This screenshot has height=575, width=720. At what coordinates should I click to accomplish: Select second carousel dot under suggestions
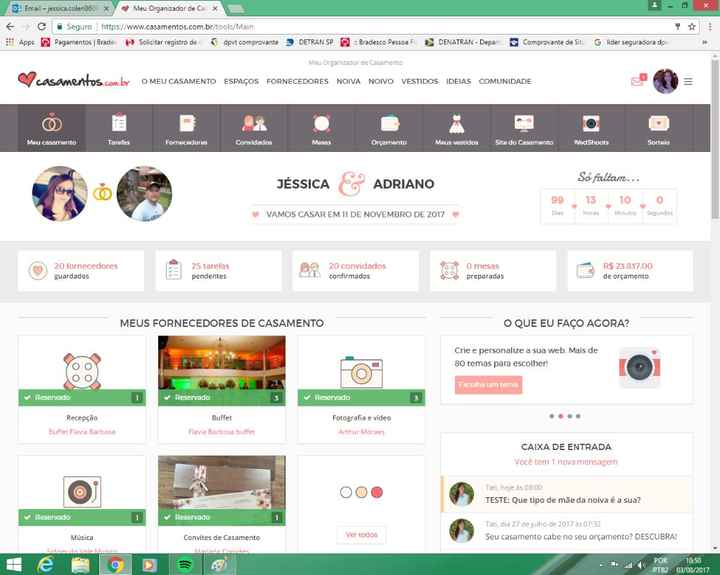[x=561, y=416]
